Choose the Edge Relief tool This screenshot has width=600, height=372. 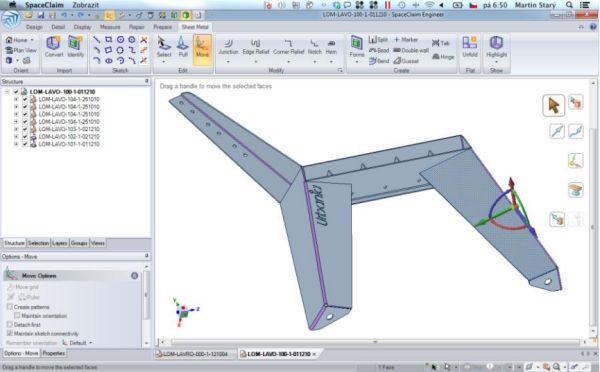click(x=256, y=47)
